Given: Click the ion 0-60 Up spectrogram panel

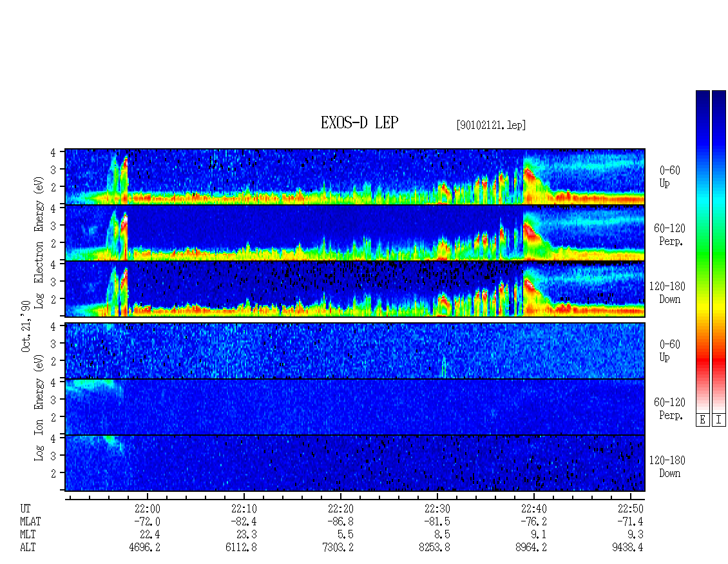Looking at the screenshot, I should pyautogui.click(x=355, y=351).
